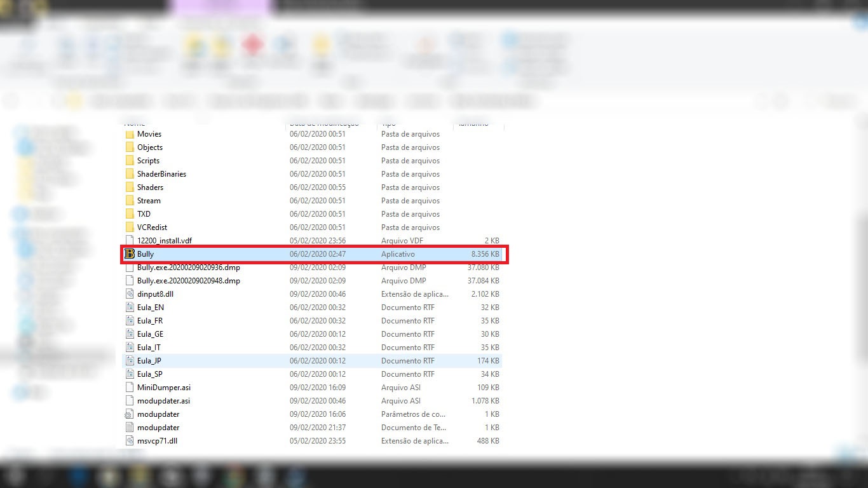This screenshot has height=488, width=868.
Task: Select the file name "Eula_JP"
Action: (149, 361)
